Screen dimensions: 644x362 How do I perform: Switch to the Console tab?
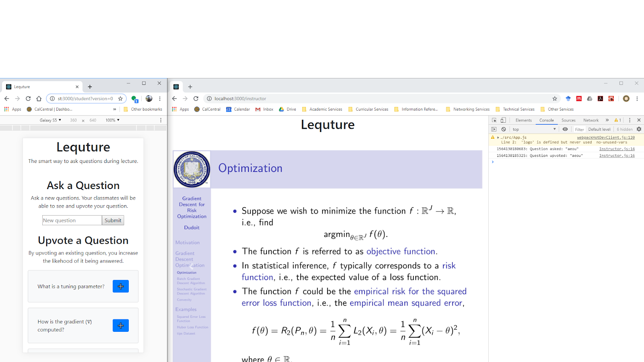click(x=547, y=120)
